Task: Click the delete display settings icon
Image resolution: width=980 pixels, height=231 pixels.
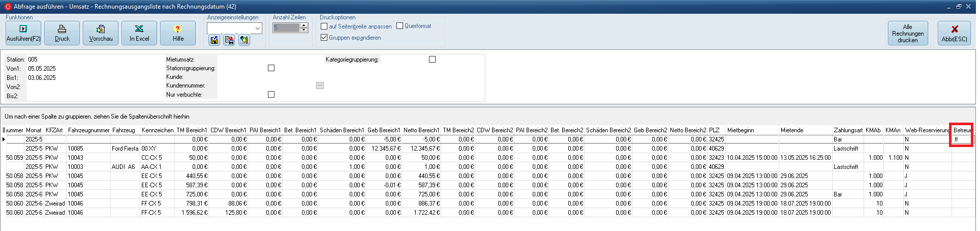Action: (229, 40)
